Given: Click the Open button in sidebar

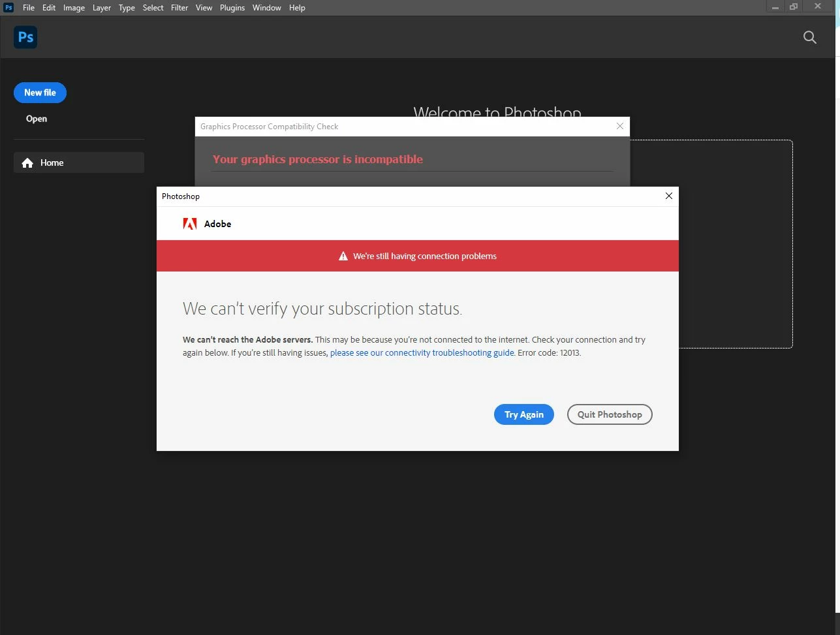Looking at the screenshot, I should [x=37, y=119].
